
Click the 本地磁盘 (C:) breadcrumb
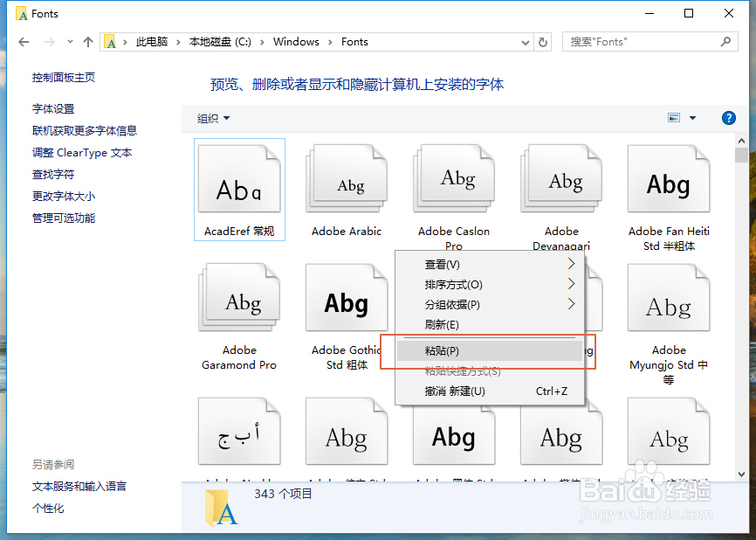pos(220,42)
